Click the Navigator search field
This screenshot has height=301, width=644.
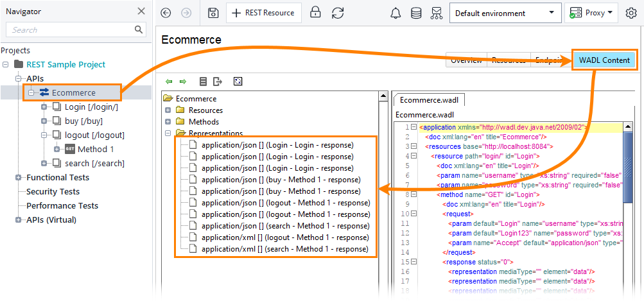click(76, 30)
